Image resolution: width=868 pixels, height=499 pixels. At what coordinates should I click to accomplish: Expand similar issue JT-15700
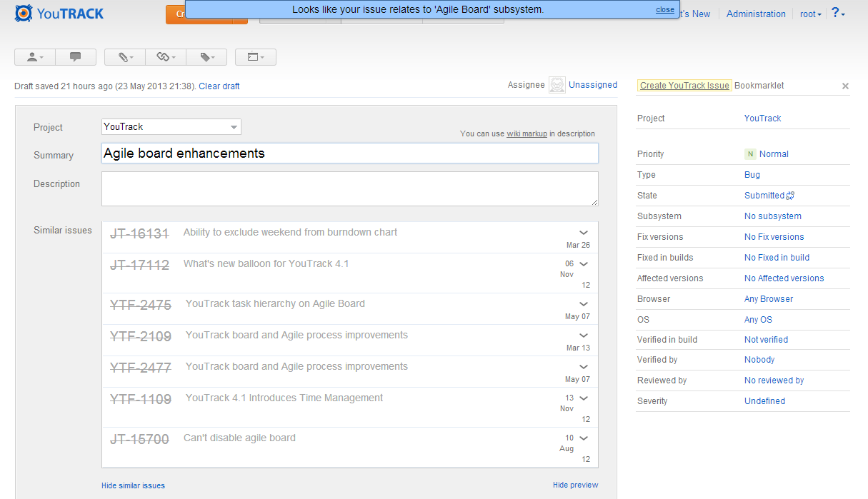tap(584, 438)
